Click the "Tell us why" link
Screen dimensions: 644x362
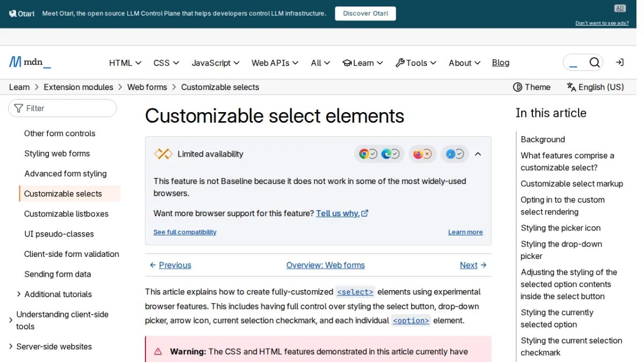342,213
